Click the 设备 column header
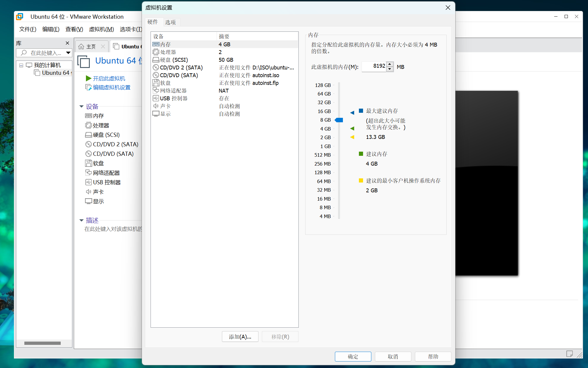 [184, 37]
